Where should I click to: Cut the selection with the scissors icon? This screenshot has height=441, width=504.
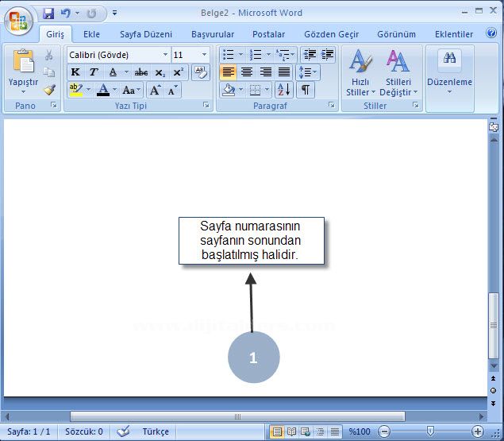[x=49, y=55]
